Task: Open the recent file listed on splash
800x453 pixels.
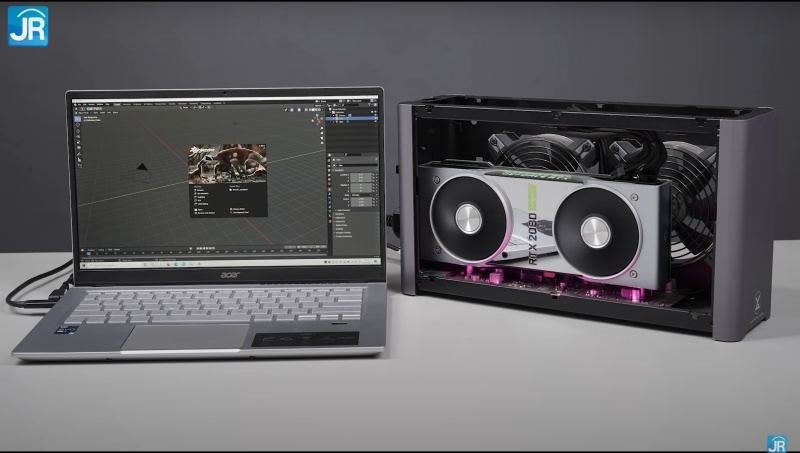Action: coord(239,190)
